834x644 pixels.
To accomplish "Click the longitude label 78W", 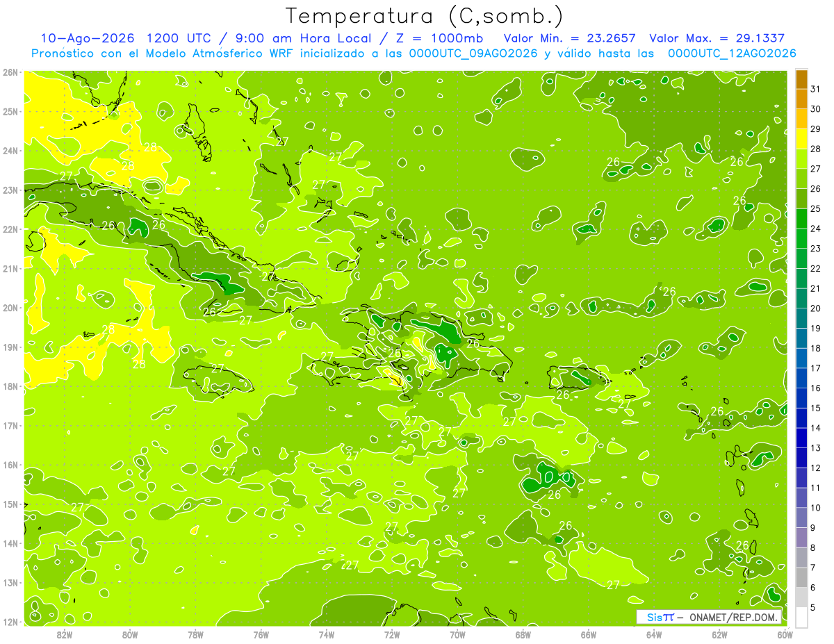I will (195, 634).
